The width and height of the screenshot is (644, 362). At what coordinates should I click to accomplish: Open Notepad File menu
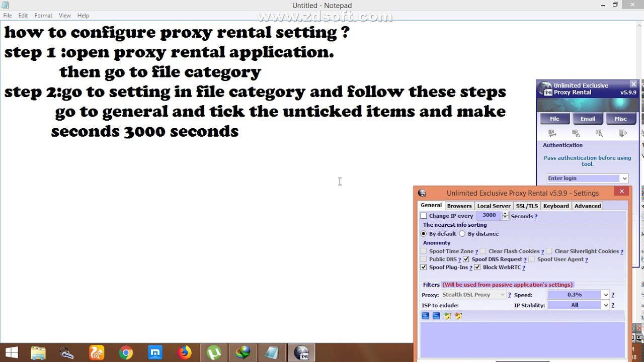click(8, 16)
